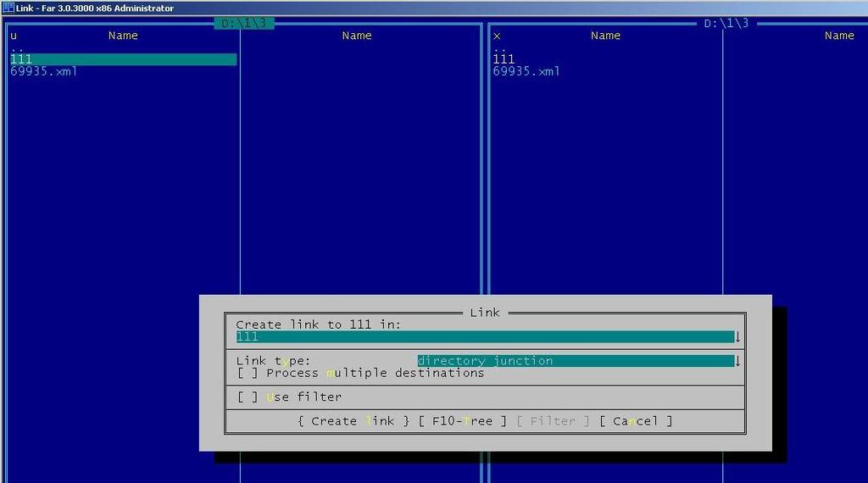Click the parent directory '..' in right panel
The image size is (868, 483).
(500, 48)
